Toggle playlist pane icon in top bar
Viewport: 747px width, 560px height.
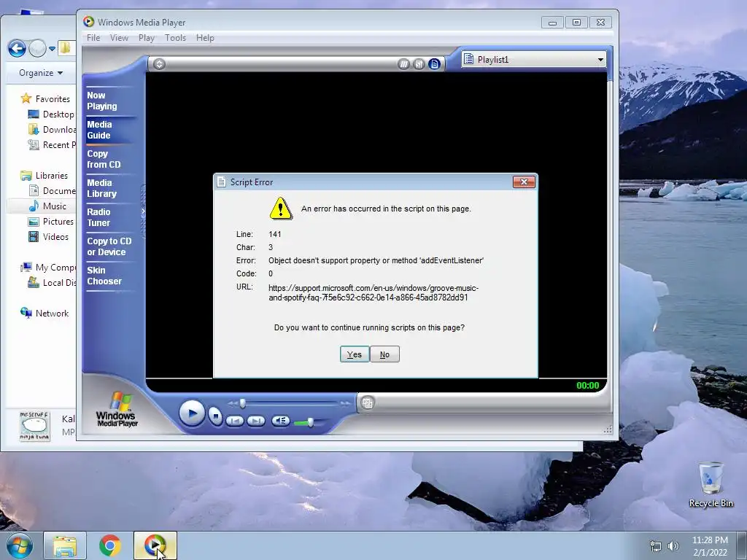point(434,64)
